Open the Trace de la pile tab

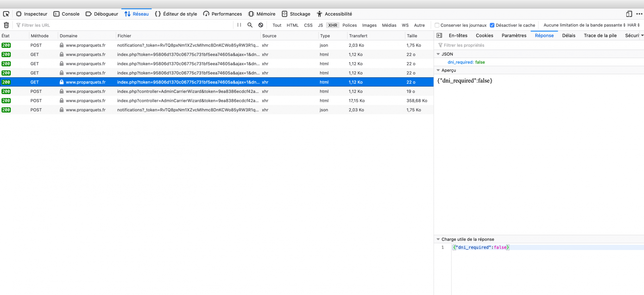click(600, 36)
